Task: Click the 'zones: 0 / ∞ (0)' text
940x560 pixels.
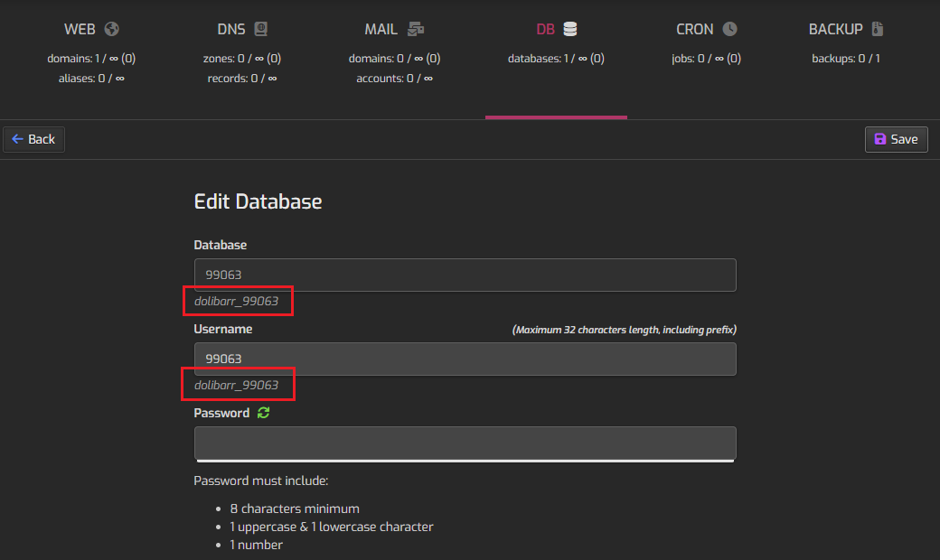Action: coord(242,58)
